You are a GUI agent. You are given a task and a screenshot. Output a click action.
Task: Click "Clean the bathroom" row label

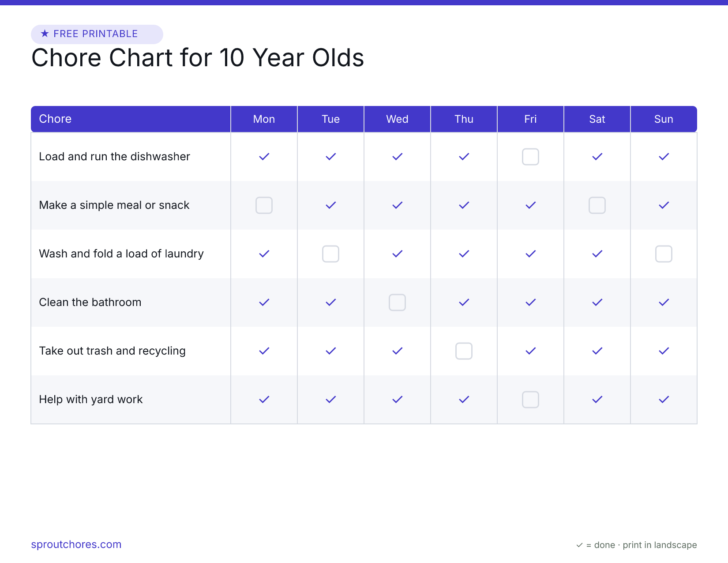[90, 302]
